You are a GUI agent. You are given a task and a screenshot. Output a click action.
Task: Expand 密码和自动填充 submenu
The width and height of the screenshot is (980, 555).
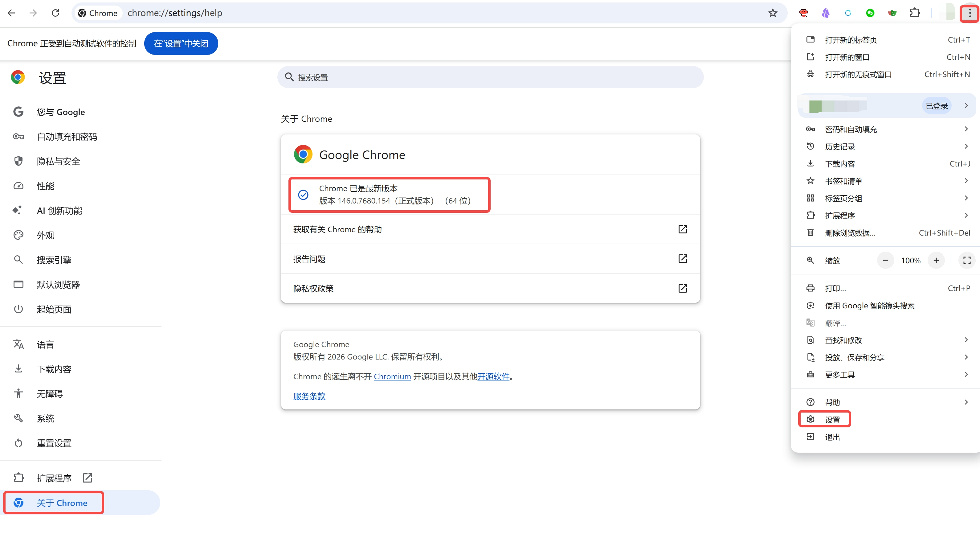(885, 129)
